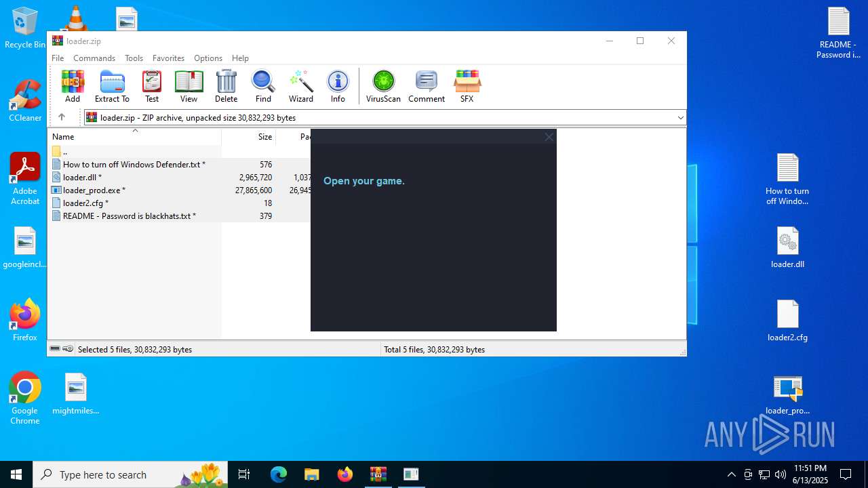Click the SFX toolbar icon
Image resolution: width=868 pixels, height=488 pixels.
click(x=467, y=86)
